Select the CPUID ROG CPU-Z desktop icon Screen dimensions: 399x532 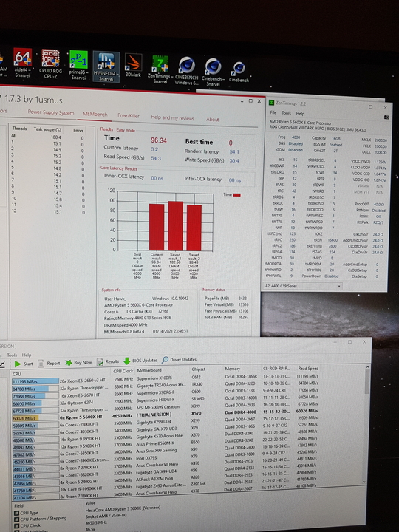[50, 64]
